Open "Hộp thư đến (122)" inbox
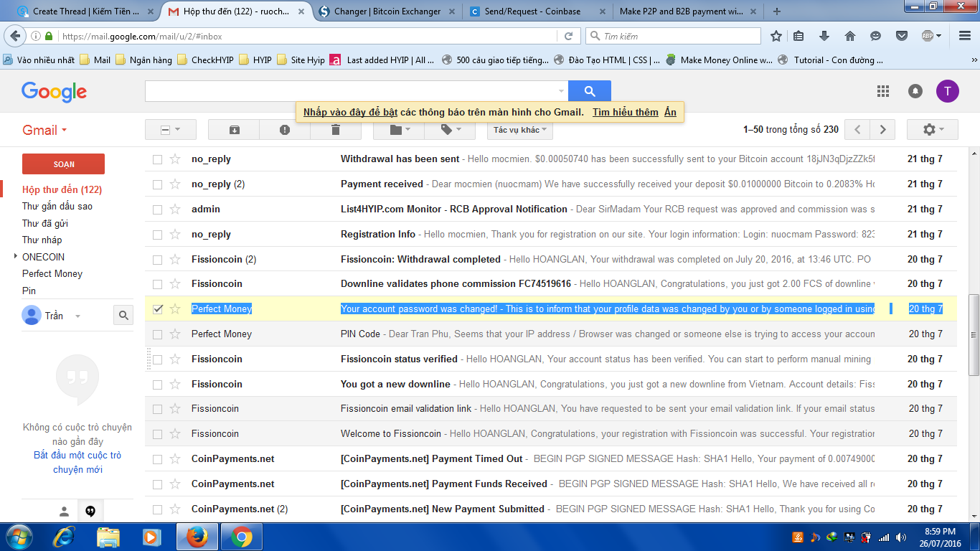The height and width of the screenshot is (551, 980). 62,189
